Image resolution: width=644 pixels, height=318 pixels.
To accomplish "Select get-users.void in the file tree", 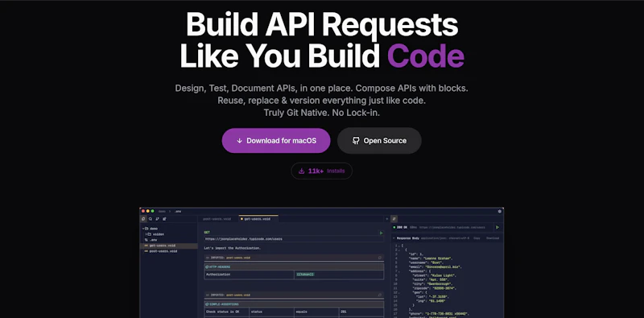I will coord(168,246).
